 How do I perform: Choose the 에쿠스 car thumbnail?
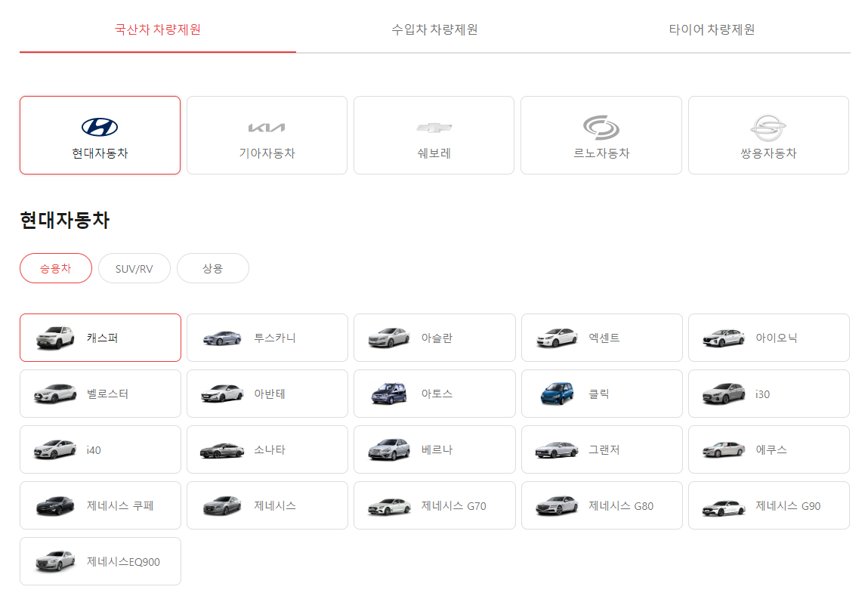[724, 449]
